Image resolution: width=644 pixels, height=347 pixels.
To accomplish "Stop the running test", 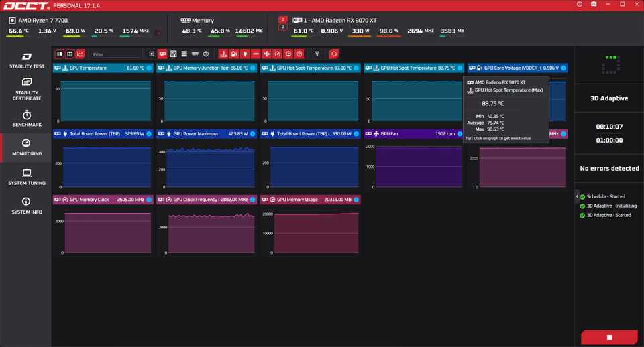I will [x=609, y=337].
